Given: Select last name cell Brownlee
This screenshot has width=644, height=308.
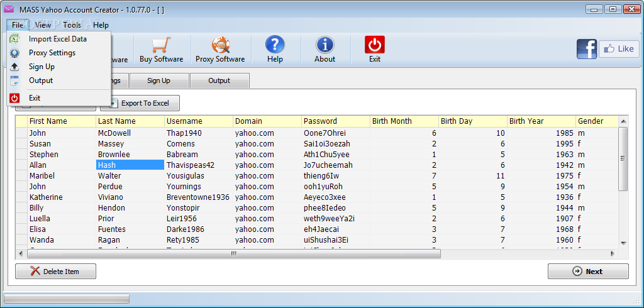Looking at the screenshot, I should pyautogui.click(x=130, y=155).
